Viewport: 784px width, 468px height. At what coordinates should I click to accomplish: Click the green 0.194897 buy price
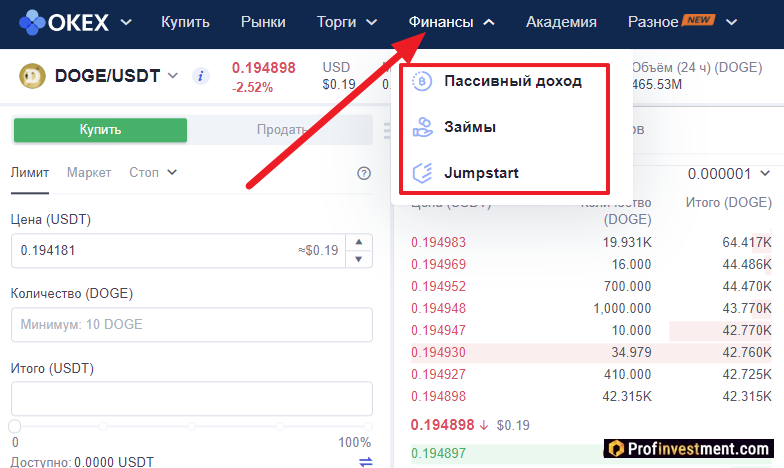pyautogui.click(x=438, y=454)
